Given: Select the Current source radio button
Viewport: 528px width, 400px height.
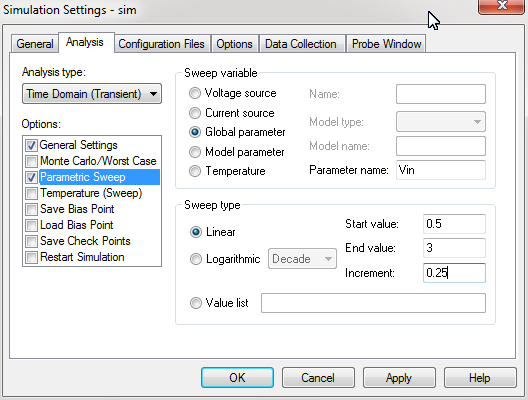Looking at the screenshot, I should click(195, 113).
